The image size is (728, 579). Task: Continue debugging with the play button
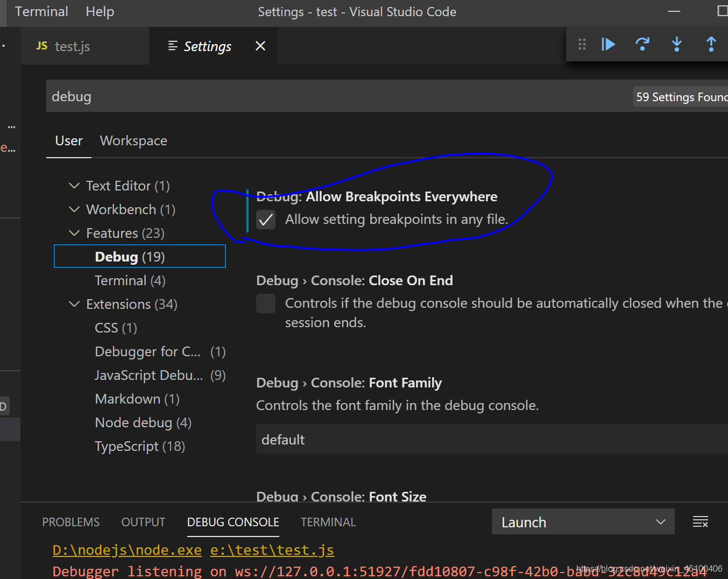pos(609,44)
